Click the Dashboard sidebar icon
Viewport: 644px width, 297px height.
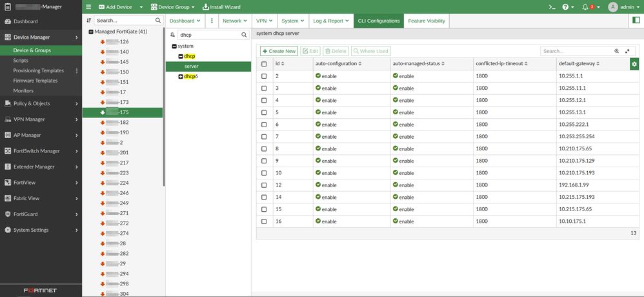point(7,21)
